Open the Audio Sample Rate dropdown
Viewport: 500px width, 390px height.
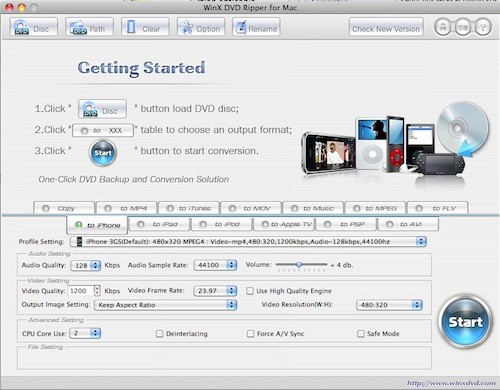pos(215,265)
